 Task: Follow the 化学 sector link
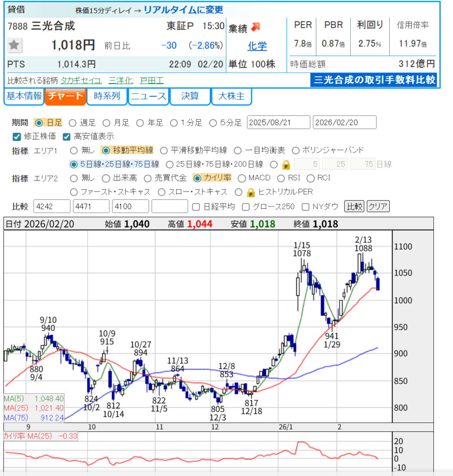257,46
